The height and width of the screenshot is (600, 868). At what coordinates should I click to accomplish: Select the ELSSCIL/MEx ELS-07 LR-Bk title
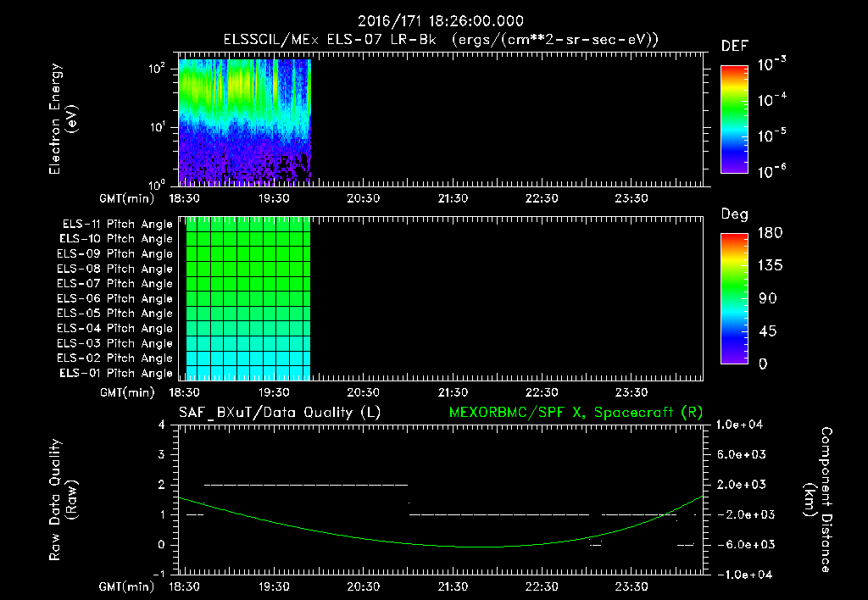[330, 40]
